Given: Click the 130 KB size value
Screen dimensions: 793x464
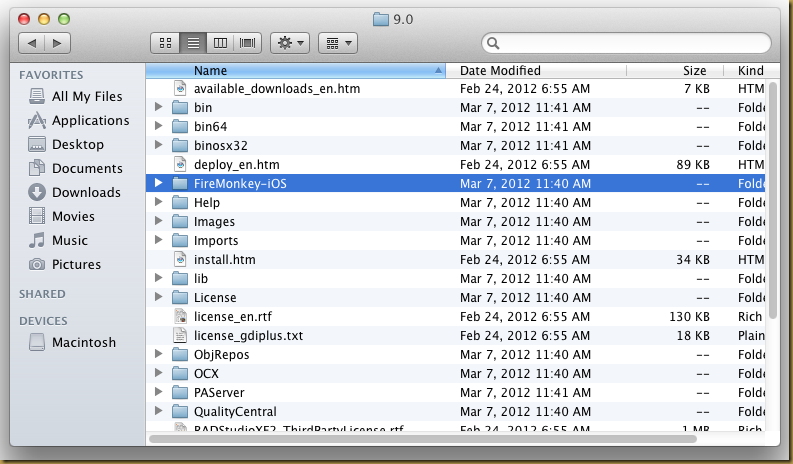Looking at the screenshot, I should [689, 317].
